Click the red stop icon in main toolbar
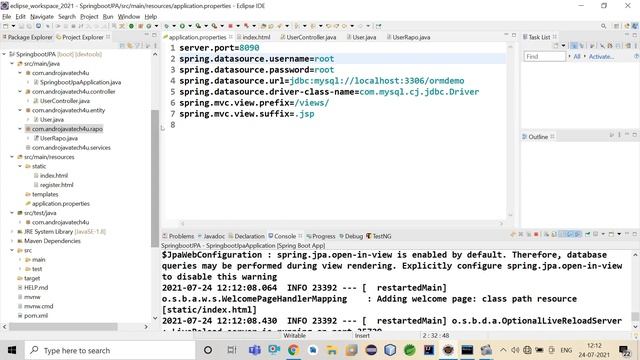Viewport: 640px width, 360px height. (230, 26)
